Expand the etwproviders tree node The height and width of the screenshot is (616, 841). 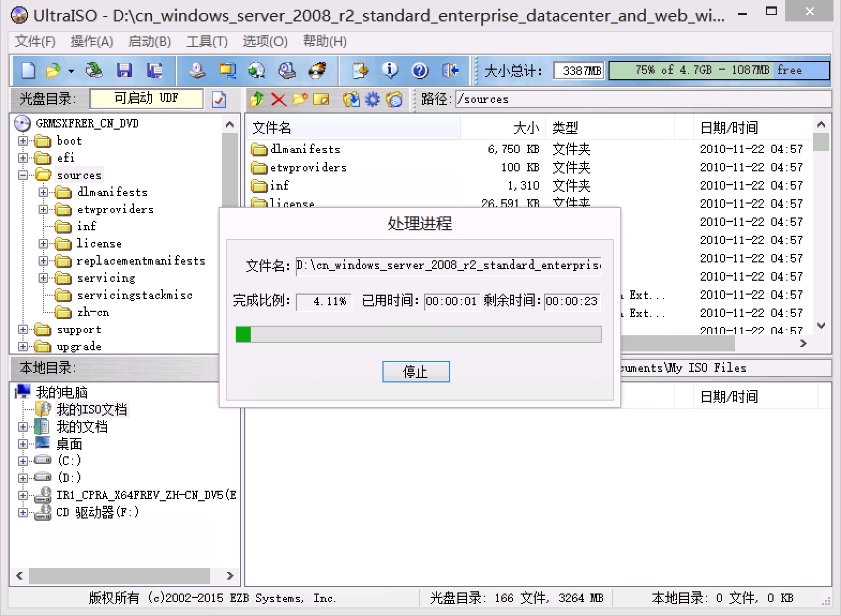pyautogui.click(x=43, y=209)
